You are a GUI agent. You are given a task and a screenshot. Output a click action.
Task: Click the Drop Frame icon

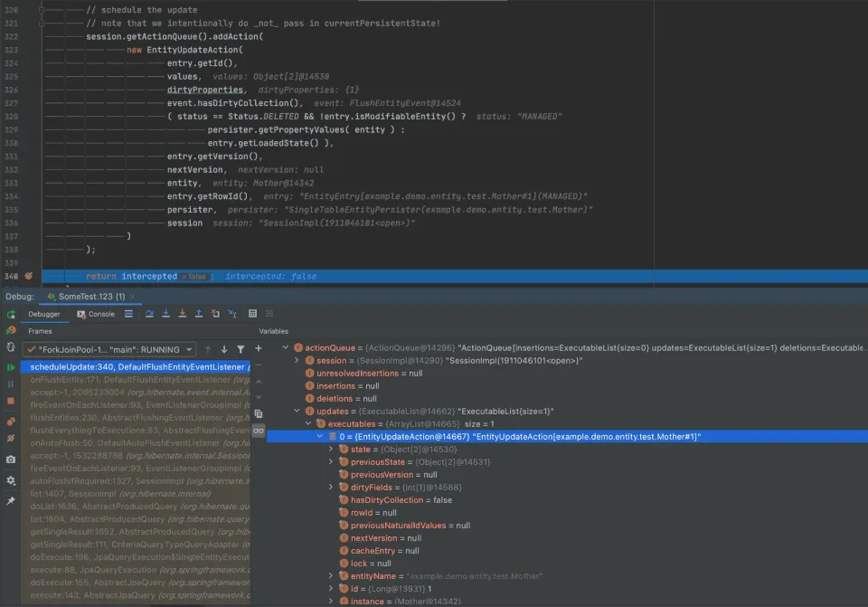pyautogui.click(x=215, y=314)
